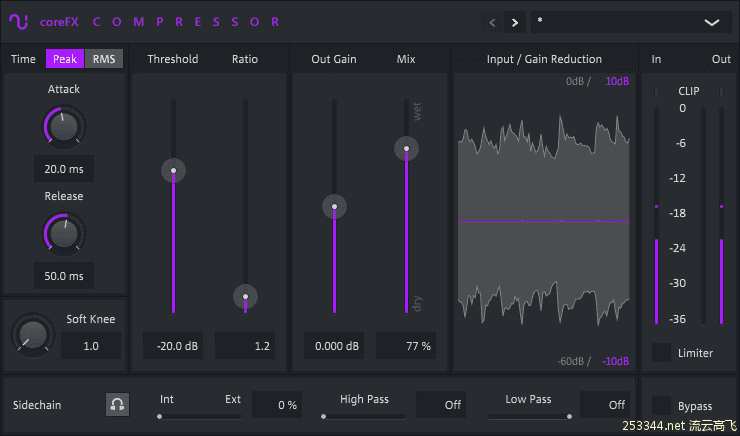Click the Mix label
Screen dimensions: 740x436
[406, 59]
